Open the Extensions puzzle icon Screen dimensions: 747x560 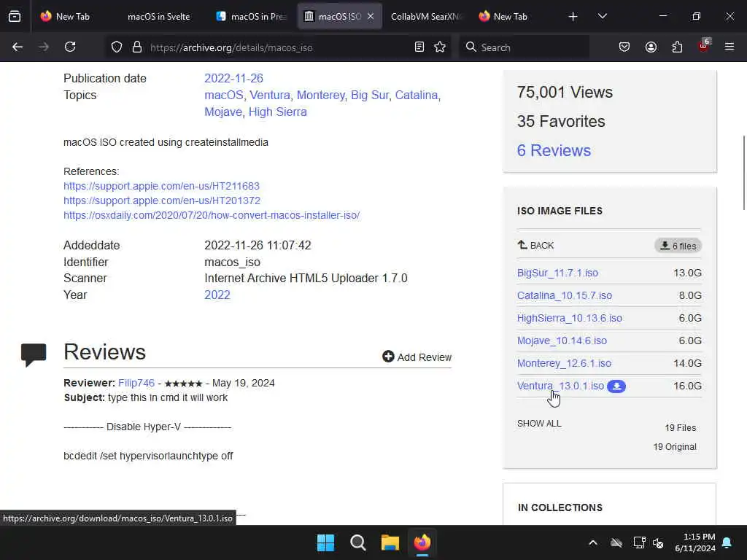pos(677,47)
